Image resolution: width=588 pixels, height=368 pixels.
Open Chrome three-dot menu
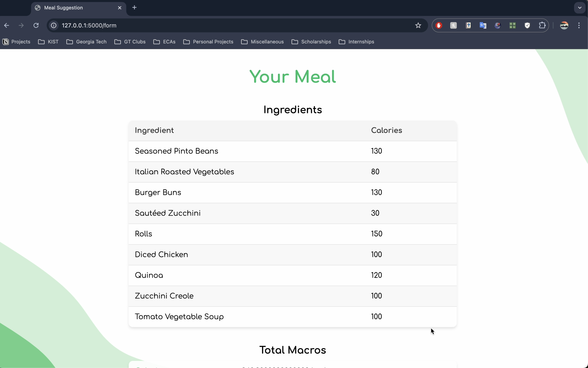click(x=579, y=25)
